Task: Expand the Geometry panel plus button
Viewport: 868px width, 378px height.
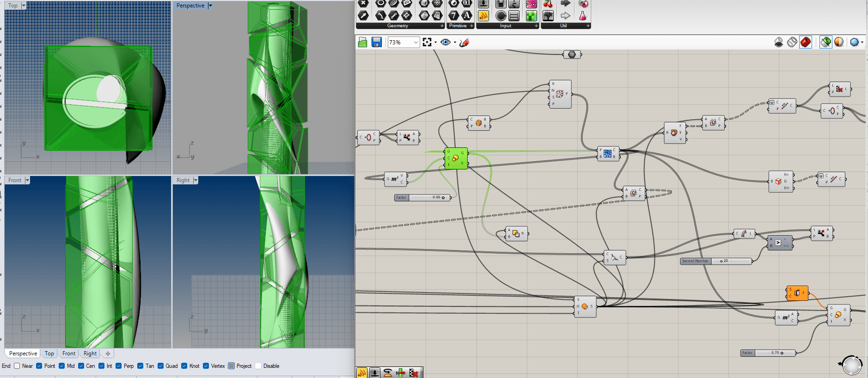Action: tap(442, 26)
